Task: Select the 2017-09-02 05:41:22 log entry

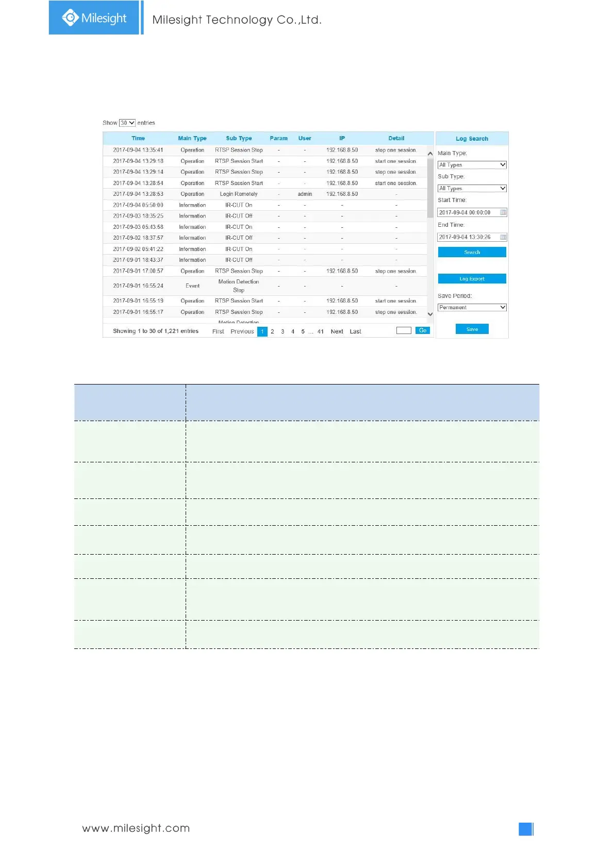Action: pos(265,249)
